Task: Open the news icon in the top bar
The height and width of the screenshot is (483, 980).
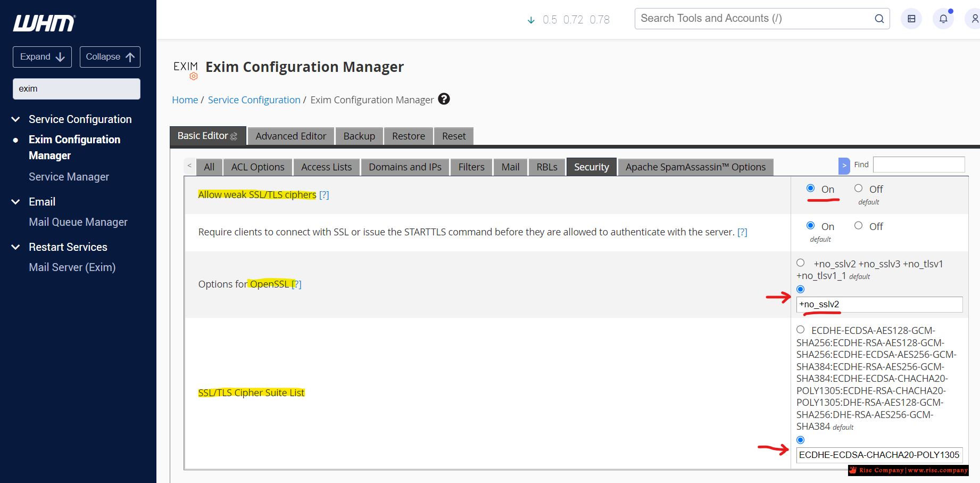Action: coord(911,19)
